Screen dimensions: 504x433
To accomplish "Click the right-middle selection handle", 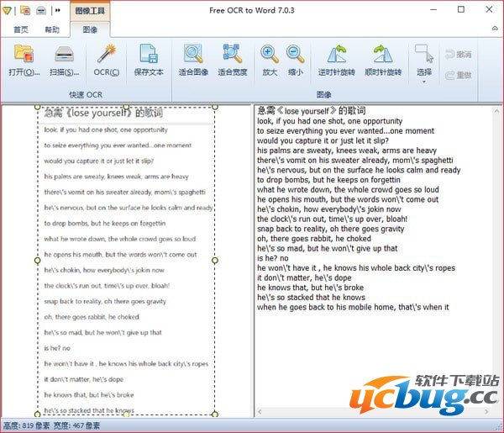I will 215,260.
